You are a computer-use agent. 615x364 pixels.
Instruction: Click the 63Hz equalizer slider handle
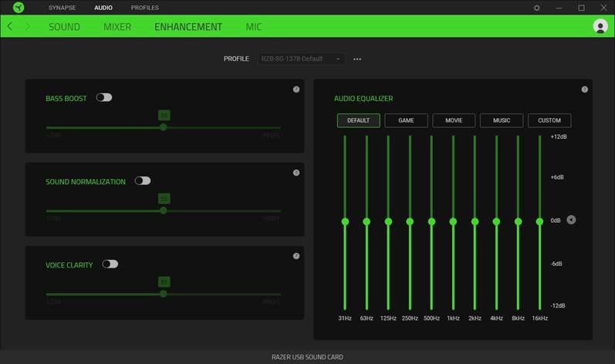(367, 222)
